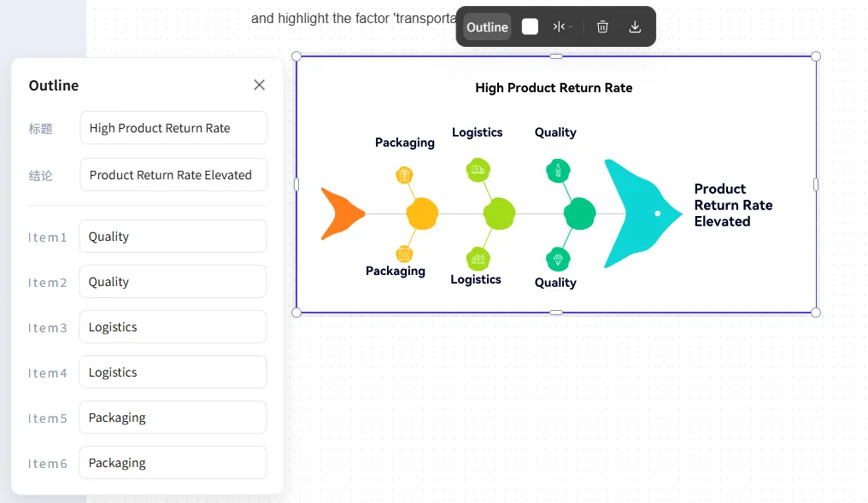Click the title field 'High Product Return Rate'
This screenshot has width=868, height=503.
(x=173, y=128)
